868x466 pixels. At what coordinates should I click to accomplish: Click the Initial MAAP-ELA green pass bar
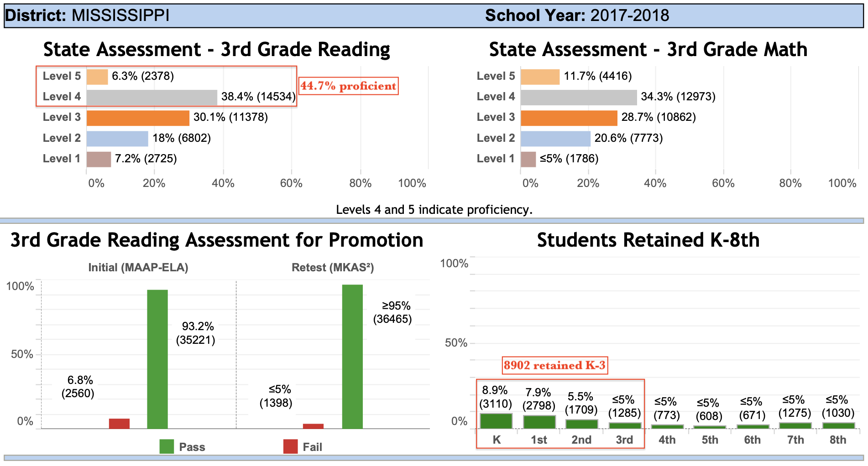157,359
